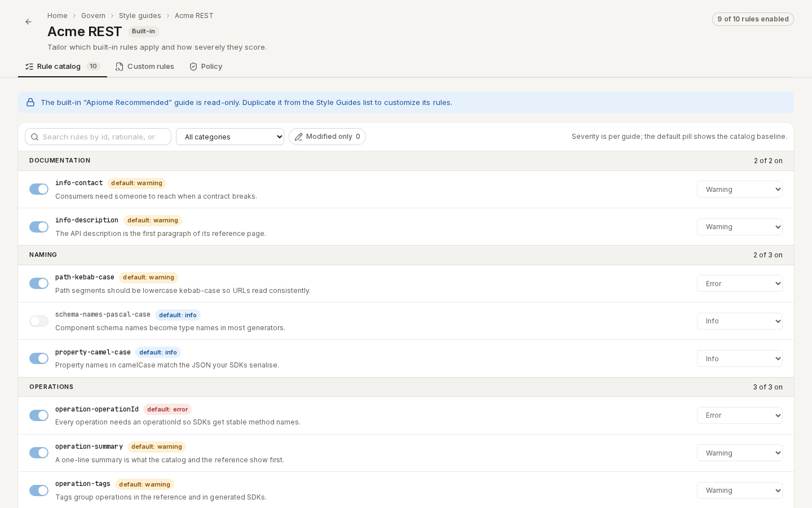Click the search magnifier icon

coord(35,137)
